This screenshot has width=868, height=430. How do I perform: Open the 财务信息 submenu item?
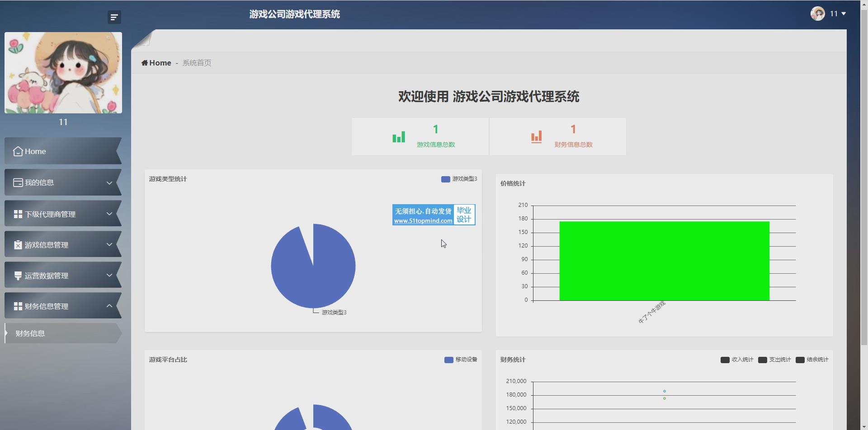pos(30,333)
